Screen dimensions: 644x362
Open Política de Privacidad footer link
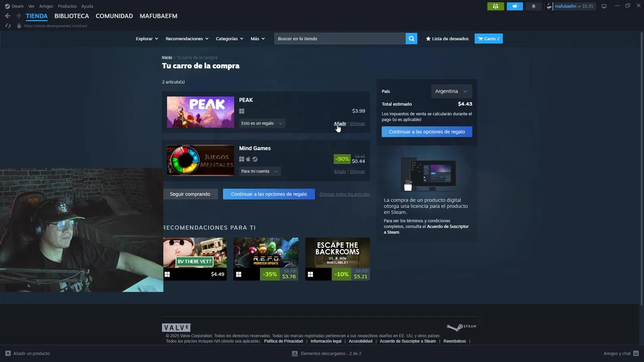[x=283, y=341]
